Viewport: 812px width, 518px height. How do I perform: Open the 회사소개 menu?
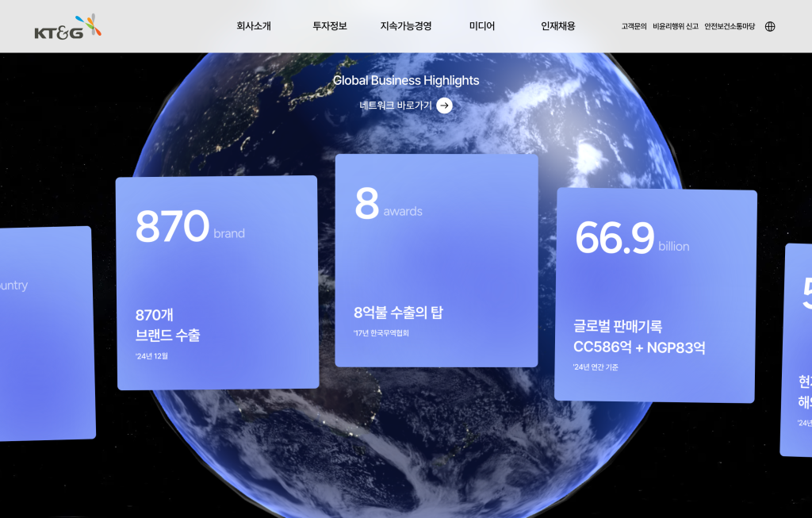[x=254, y=26]
